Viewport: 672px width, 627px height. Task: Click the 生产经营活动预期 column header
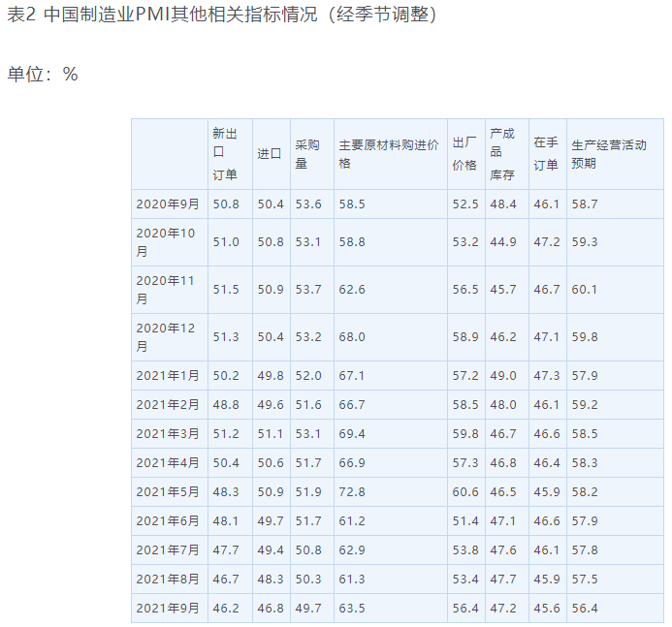[x=609, y=154]
